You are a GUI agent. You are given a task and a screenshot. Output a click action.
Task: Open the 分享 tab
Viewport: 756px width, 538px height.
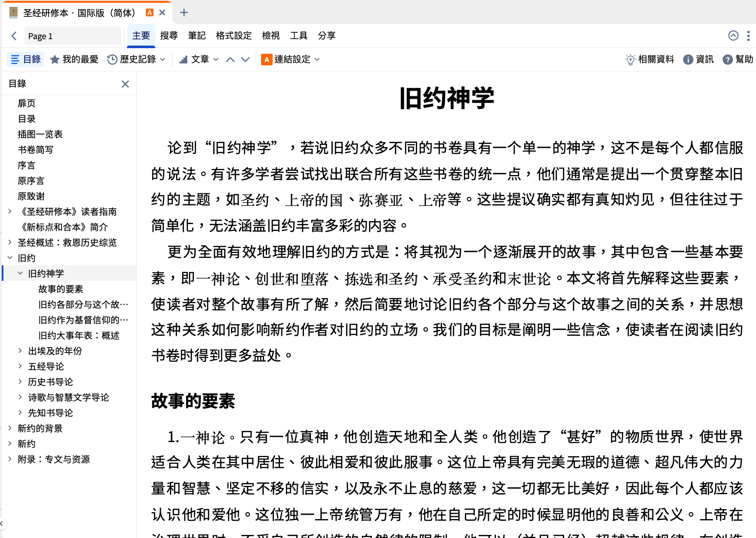[327, 36]
